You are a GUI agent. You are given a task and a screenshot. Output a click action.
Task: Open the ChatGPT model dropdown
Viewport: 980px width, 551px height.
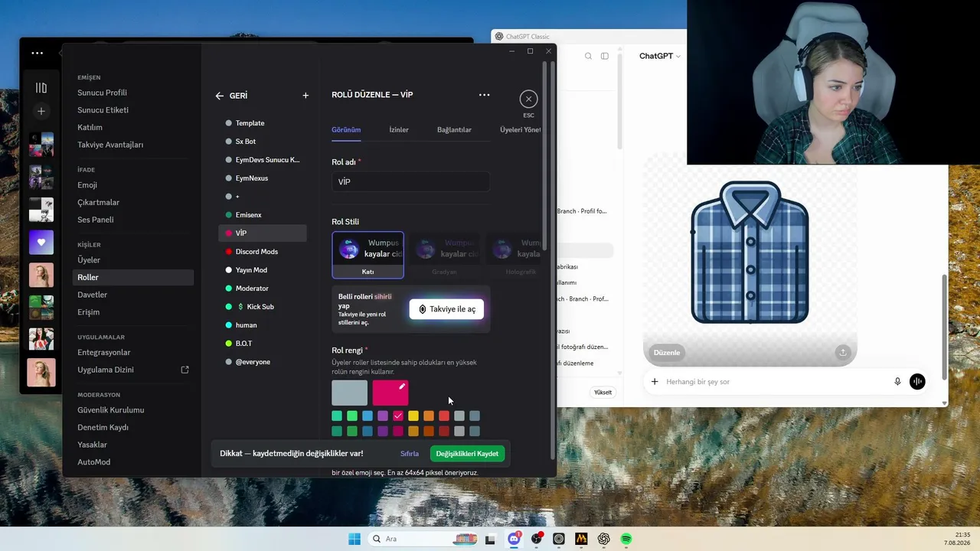pyautogui.click(x=660, y=56)
